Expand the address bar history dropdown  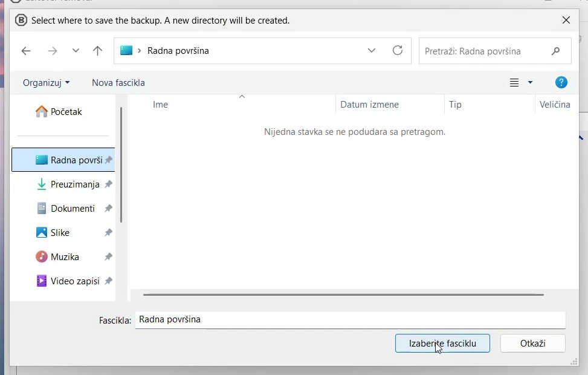tap(372, 51)
